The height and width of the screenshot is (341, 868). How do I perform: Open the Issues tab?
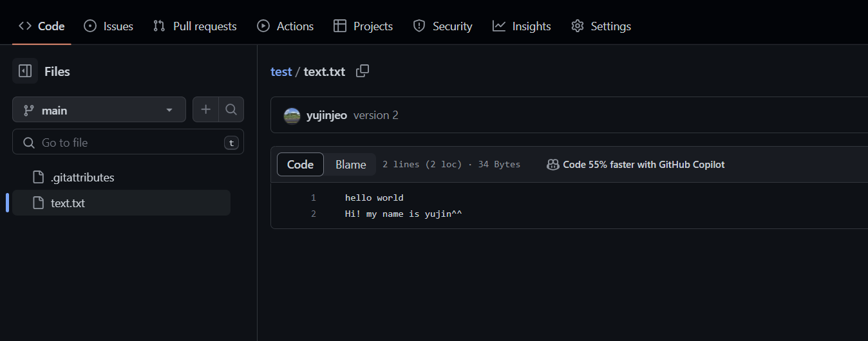point(109,26)
